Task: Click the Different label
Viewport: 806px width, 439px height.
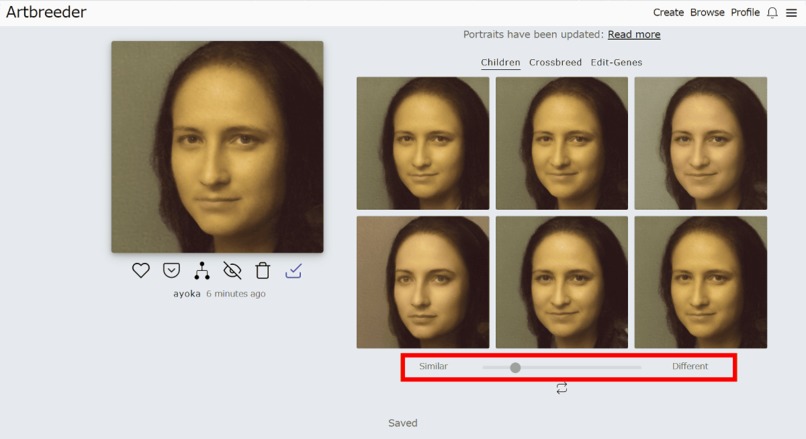Action: [x=690, y=366]
